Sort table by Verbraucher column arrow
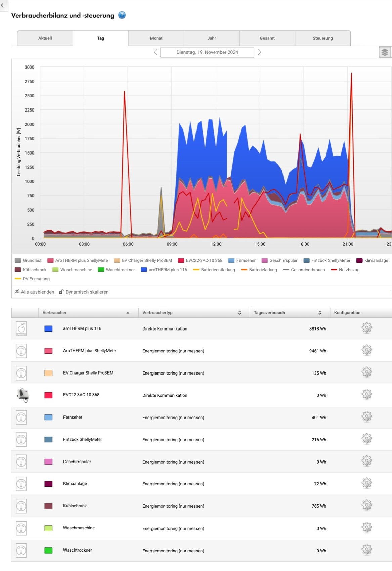The height and width of the screenshot is (571, 392). coord(128,313)
